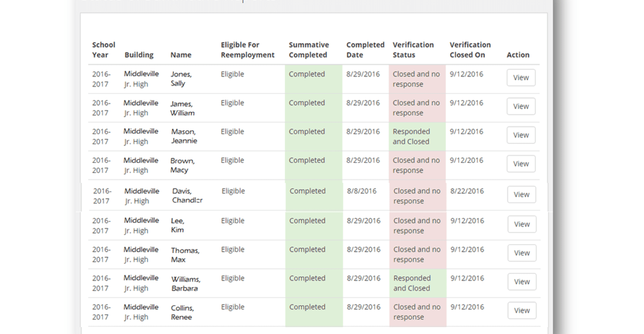The image size is (644, 334).
Task: Click View for Collins, Renee
Action: tap(522, 310)
